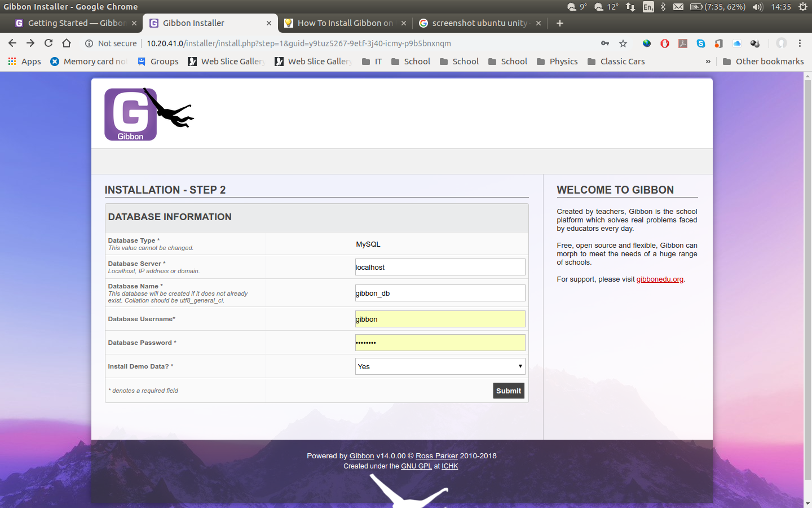Image resolution: width=812 pixels, height=508 pixels.
Task: Bookmark this page with the star icon
Action: [x=623, y=43]
